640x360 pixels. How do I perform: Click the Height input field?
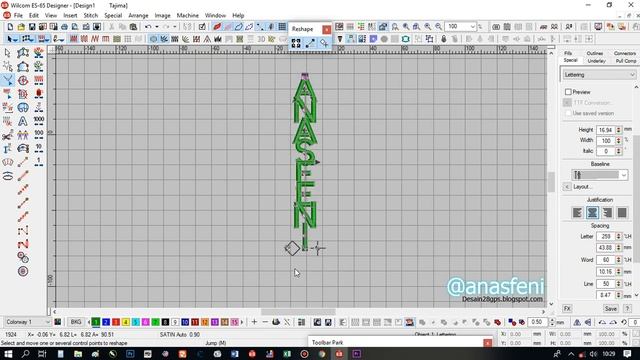[605, 130]
